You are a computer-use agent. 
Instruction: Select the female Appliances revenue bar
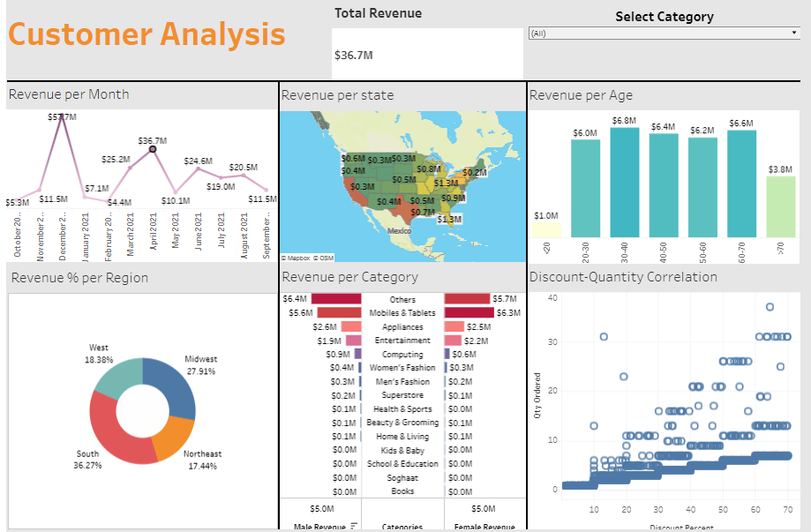(458, 326)
